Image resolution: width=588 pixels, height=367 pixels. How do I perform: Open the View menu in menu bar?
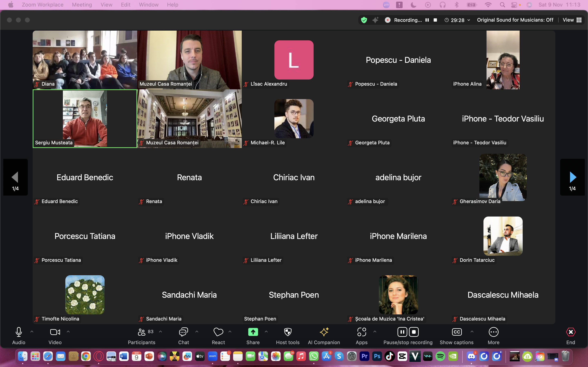click(x=106, y=5)
